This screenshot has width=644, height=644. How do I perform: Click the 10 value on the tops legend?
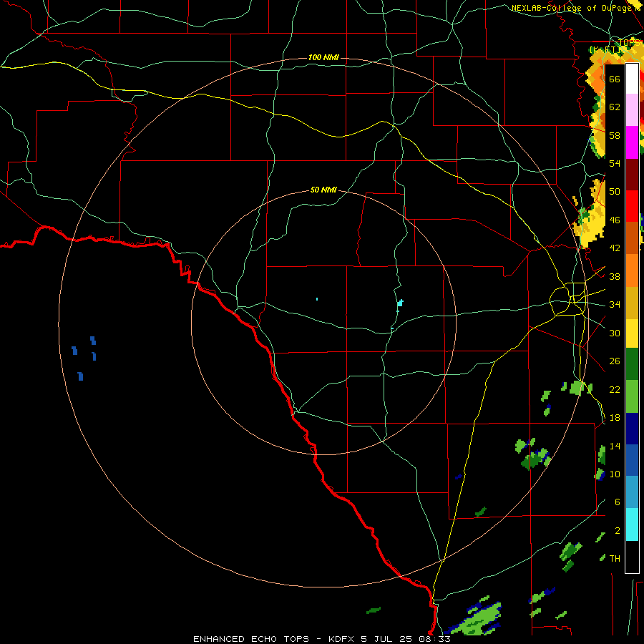[x=615, y=474]
